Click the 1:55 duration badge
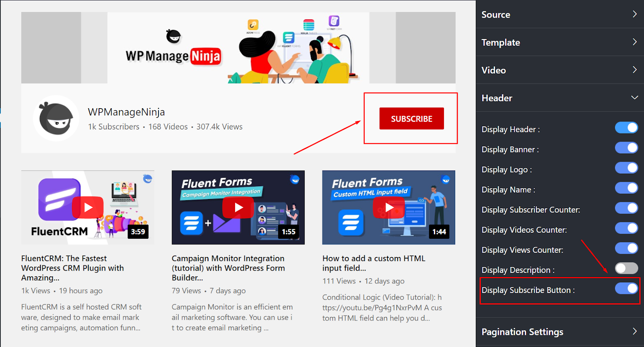This screenshot has height=347, width=644. 289,232
